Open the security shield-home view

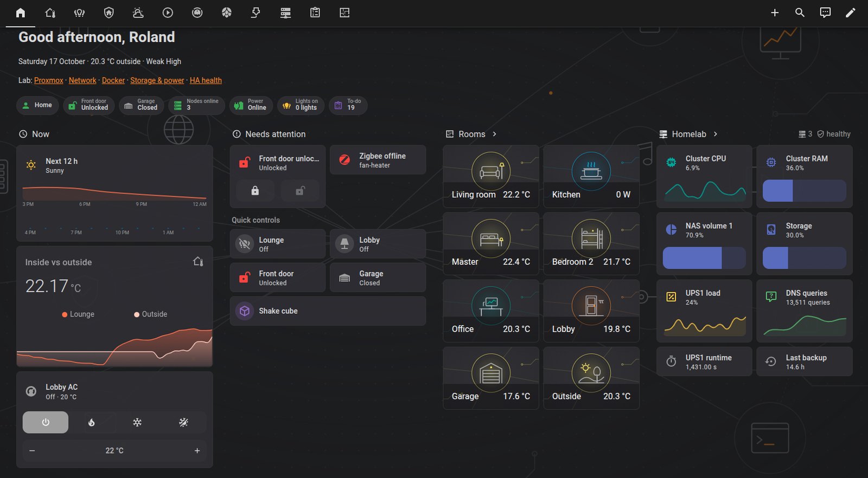pyautogui.click(x=109, y=12)
